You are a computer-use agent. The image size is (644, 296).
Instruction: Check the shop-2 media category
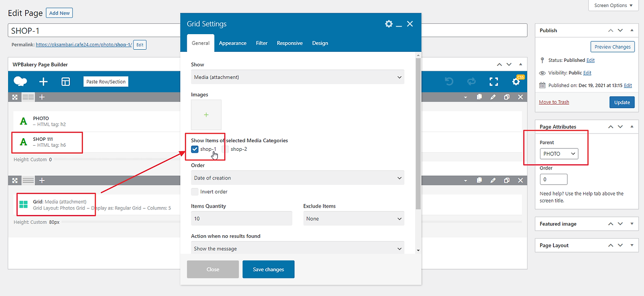[225, 149]
